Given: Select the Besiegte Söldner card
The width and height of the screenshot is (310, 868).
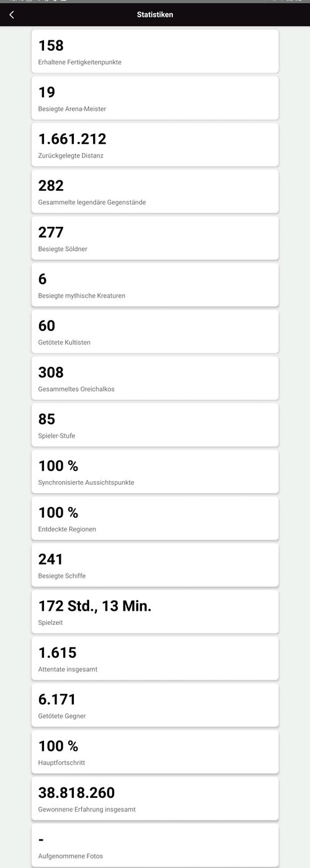Looking at the screenshot, I should point(155,238).
